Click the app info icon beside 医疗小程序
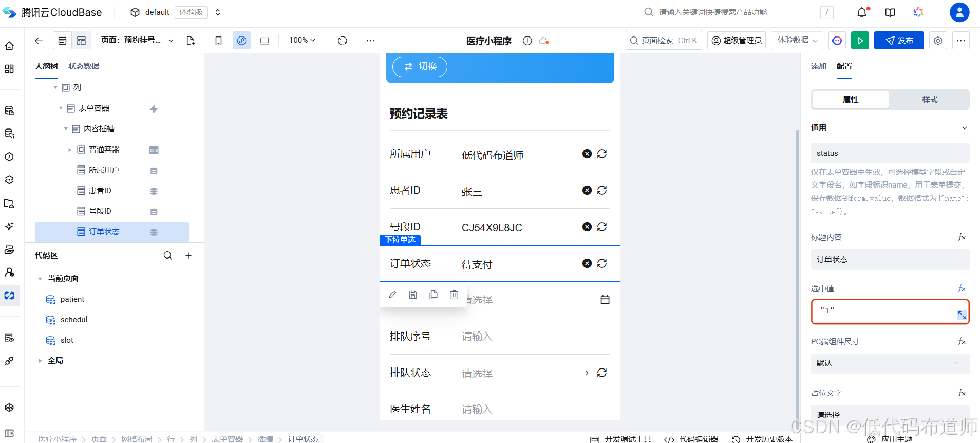The height and width of the screenshot is (443, 980). (x=527, y=41)
